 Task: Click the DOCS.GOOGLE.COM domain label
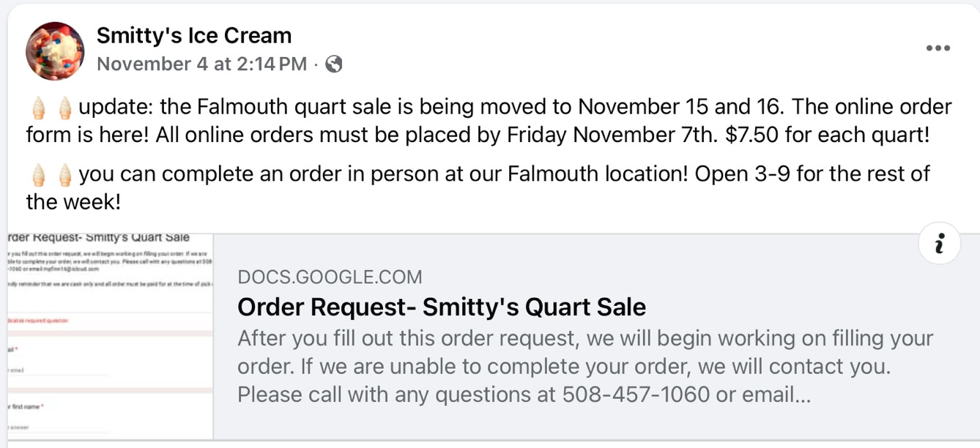(x=330, y=277)
